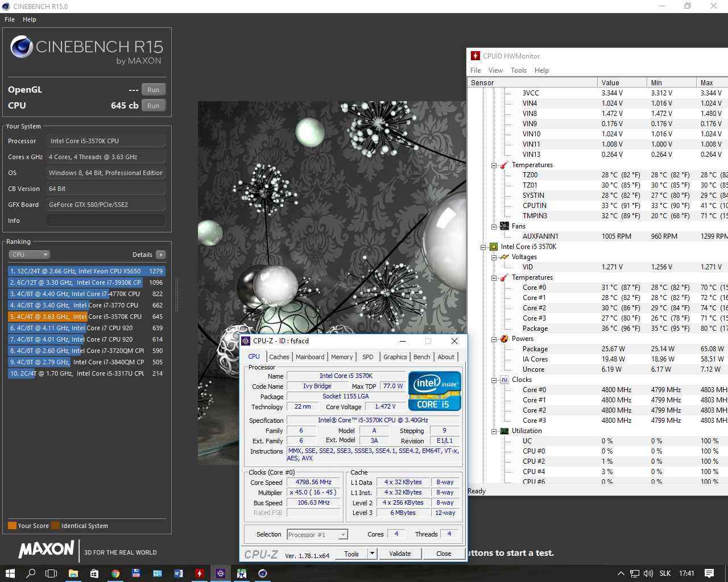Click the Details arrow button in Ranking

point(161,255)
